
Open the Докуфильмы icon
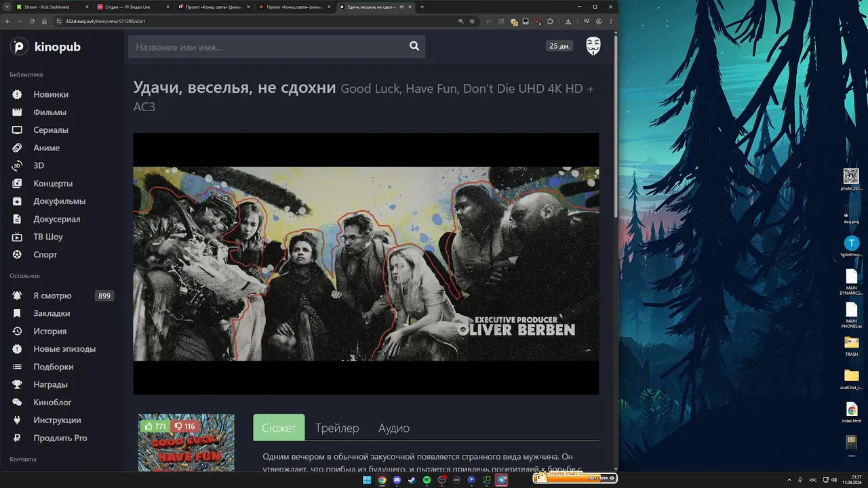coord(17,201)
